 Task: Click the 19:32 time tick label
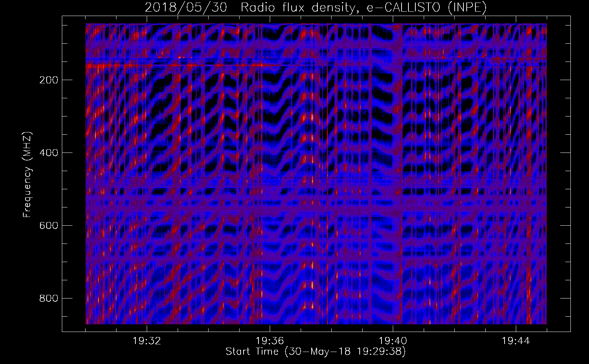147,341
